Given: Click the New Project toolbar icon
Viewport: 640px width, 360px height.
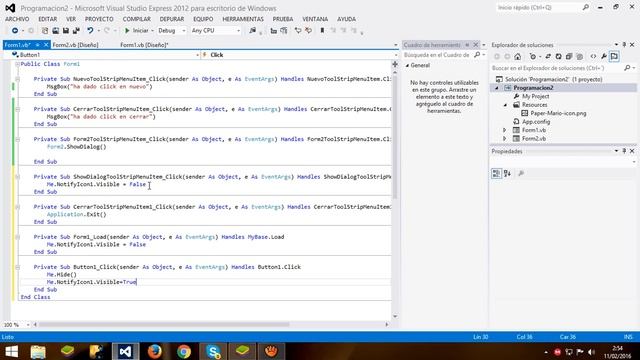Looking at the screenshot, I should point(45,31).
